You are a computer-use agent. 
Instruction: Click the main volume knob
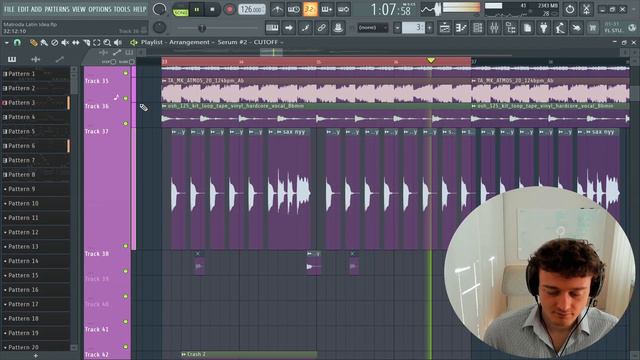tap(159, 9)
